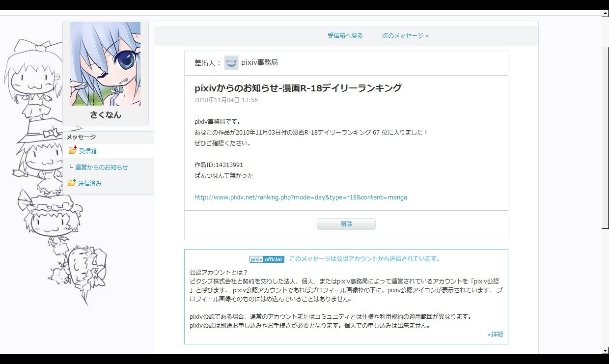This screenshot has height=364, width=609.
Task: Click the pixiv事務局 sender name
Action: [260, 63]
